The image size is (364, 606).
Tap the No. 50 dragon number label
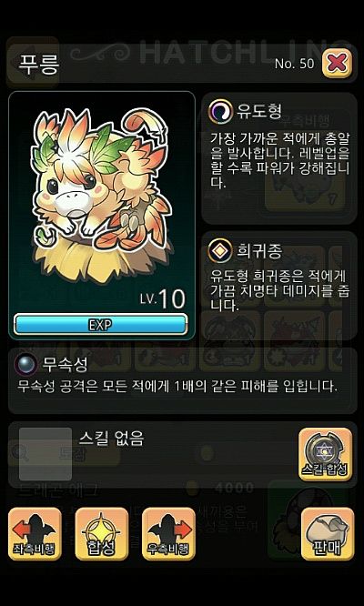pyautogui.click(x=295, y=64)
